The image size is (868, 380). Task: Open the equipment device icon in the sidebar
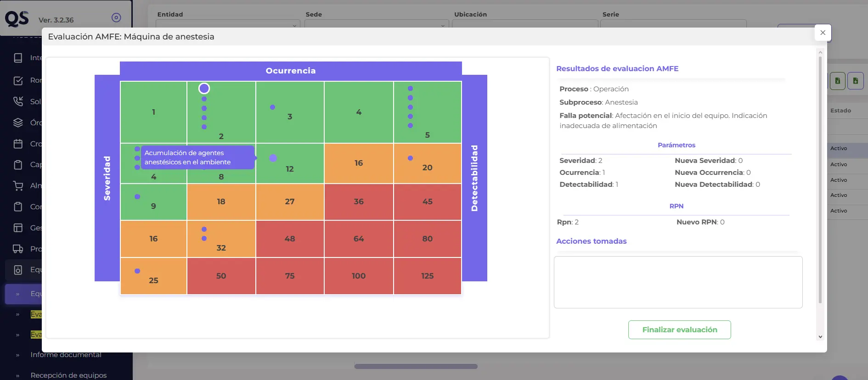pos(18,270)
